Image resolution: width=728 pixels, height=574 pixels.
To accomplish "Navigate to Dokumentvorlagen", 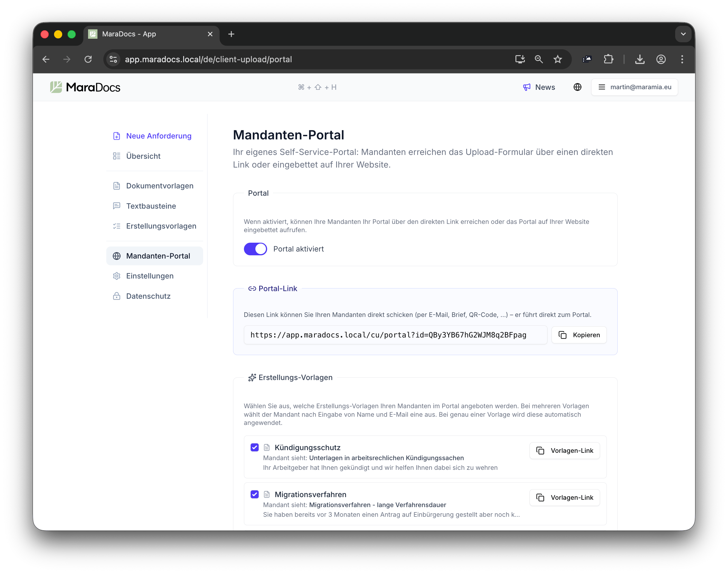I will click(155, 186).
